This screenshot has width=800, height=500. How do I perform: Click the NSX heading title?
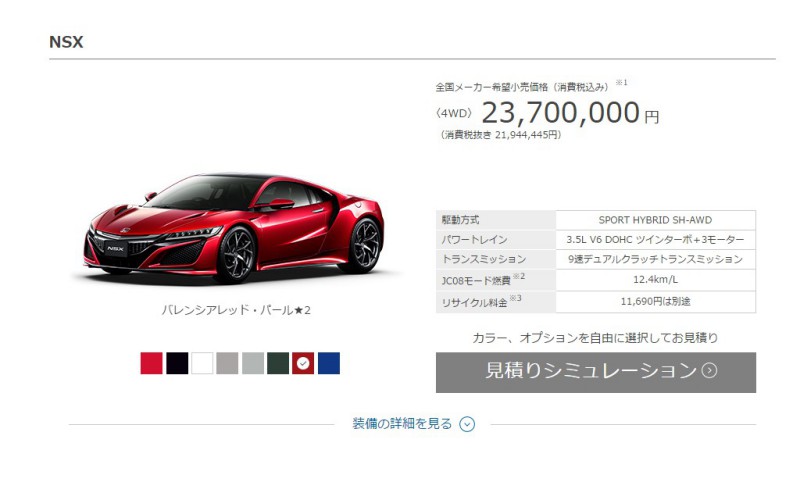click(x=66, y=42)
